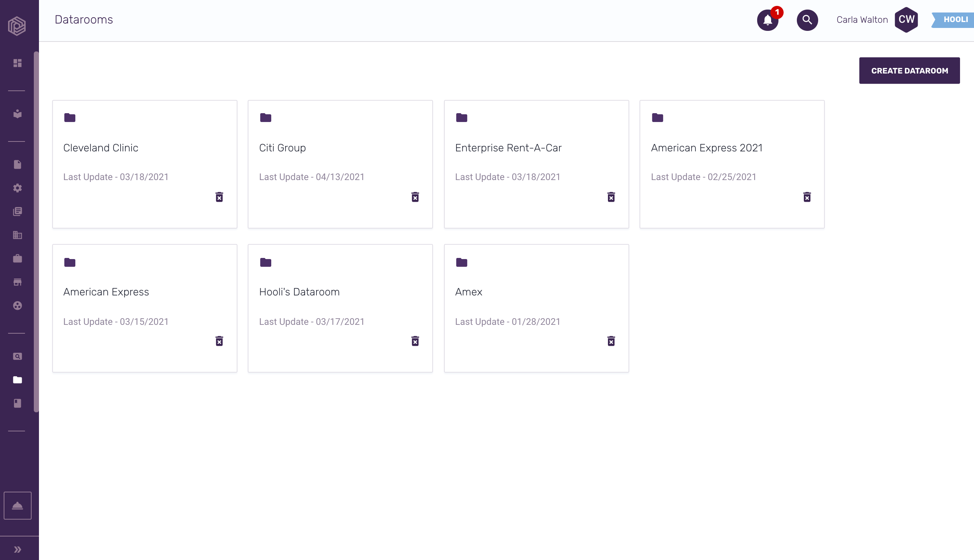
Task: Delete the Amex dataroom
Action: 611,341
